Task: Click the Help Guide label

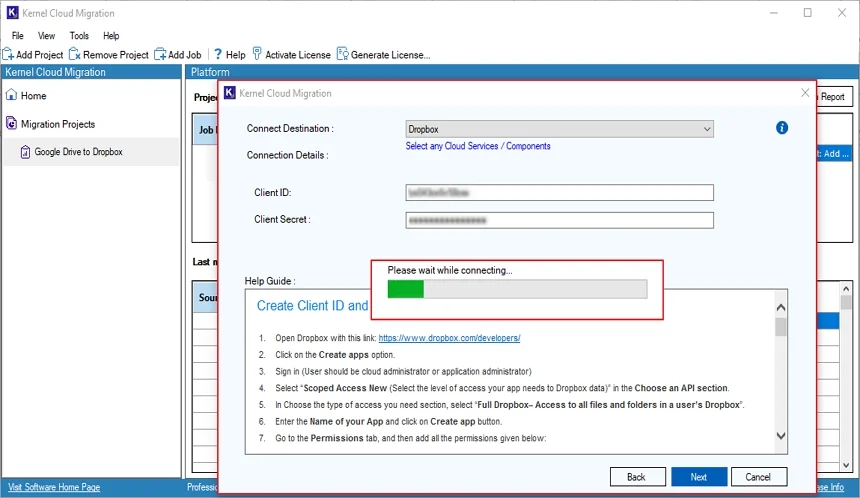Action: click(x=270, y=281)
